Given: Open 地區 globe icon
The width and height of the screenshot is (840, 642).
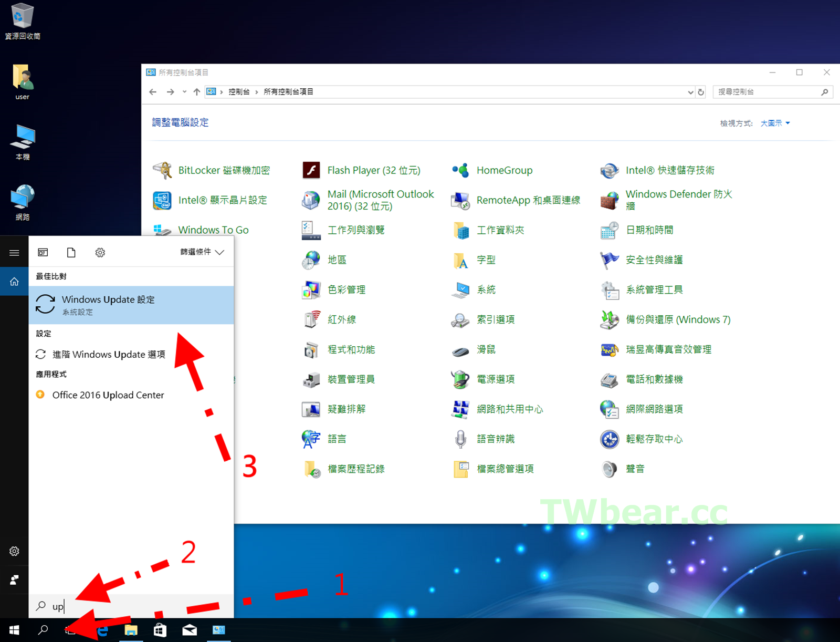Looking at the screenshot, I should click(x=311, y=260).
